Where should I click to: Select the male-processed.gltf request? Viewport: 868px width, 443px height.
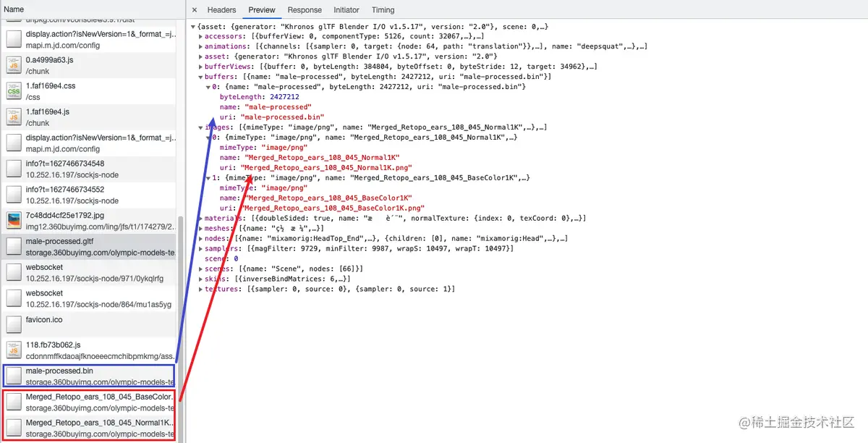point(88,247)
